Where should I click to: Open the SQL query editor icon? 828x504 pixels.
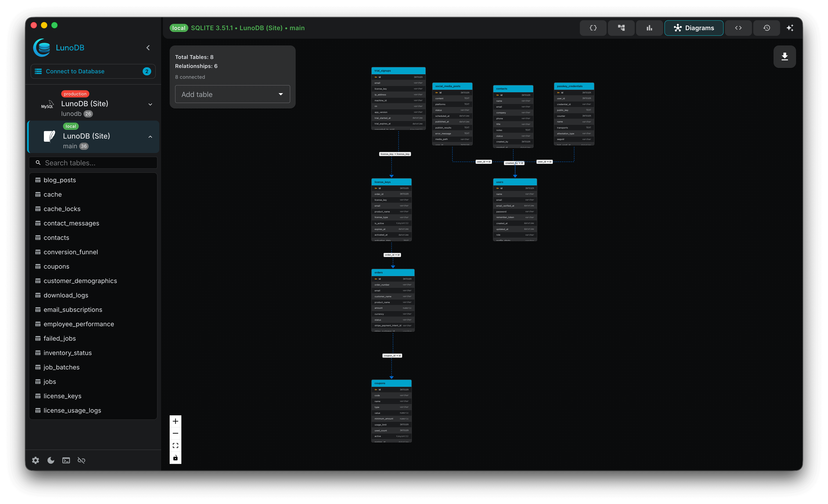point(593,28)
